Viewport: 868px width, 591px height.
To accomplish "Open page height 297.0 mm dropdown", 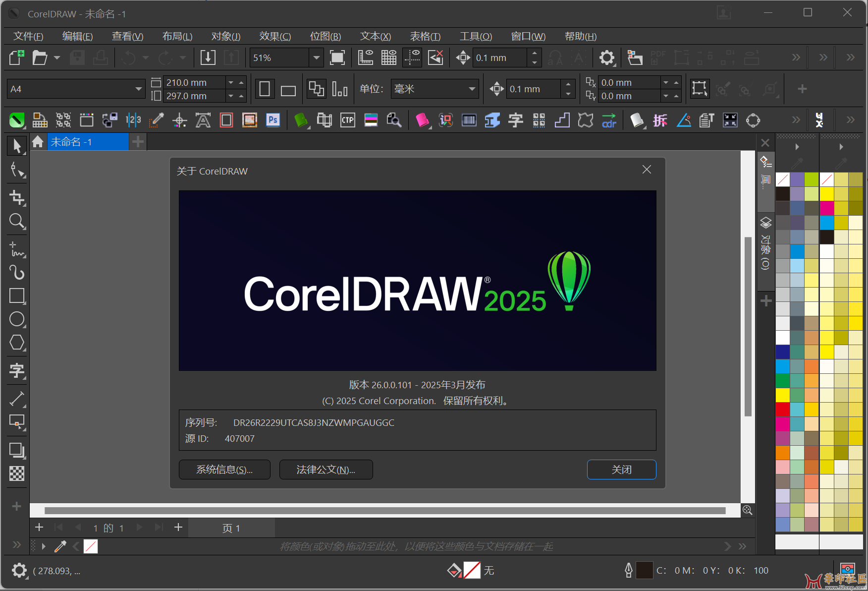I will coord(231,96).
